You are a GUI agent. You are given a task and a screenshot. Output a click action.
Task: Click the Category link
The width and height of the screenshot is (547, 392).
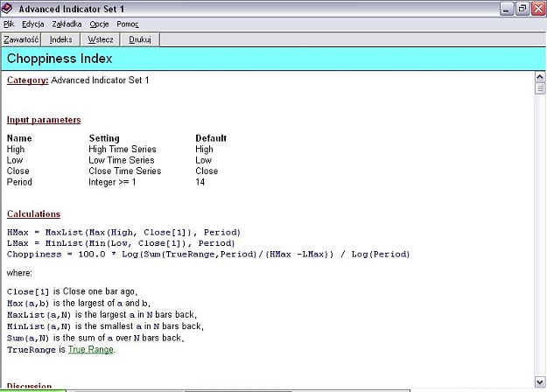(27, 80)
